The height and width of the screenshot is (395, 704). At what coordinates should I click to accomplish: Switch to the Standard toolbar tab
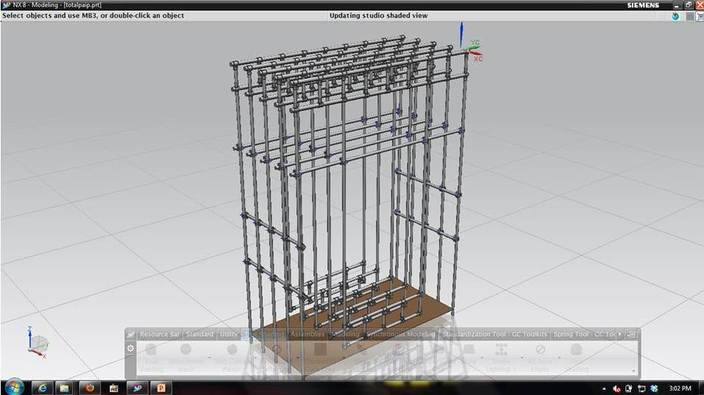coord(200,334)
